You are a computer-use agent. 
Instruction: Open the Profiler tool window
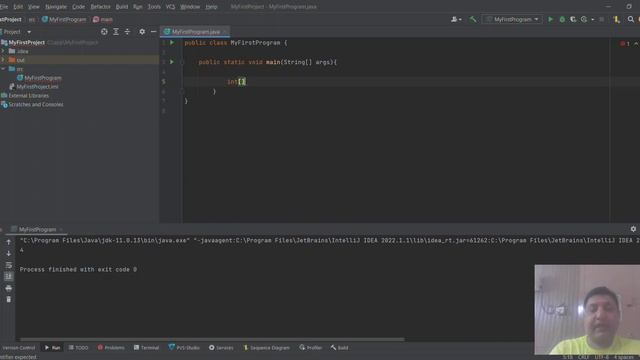pos(311,348)
